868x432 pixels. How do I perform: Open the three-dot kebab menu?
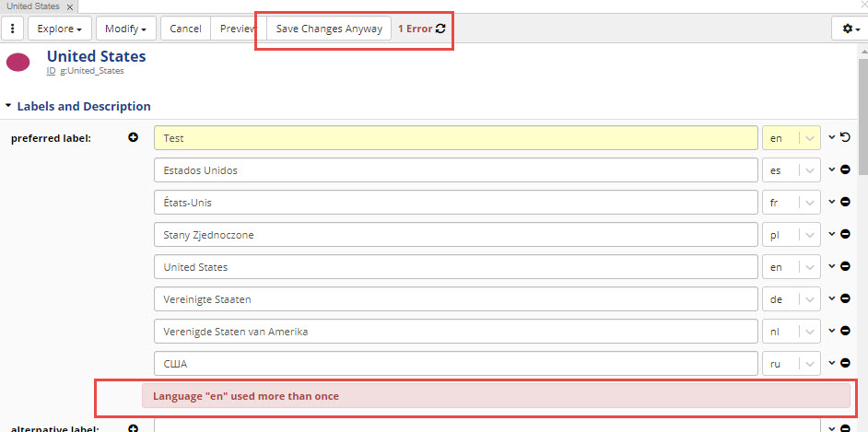[13, 29]
